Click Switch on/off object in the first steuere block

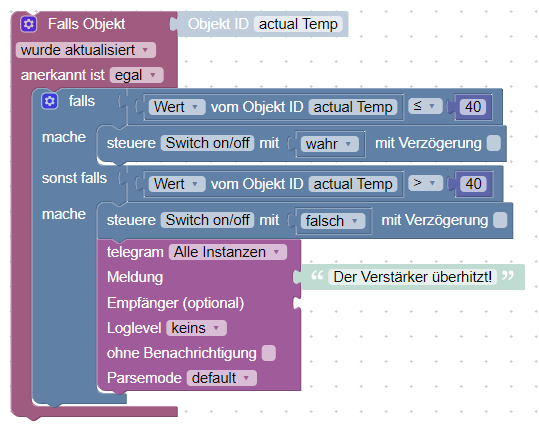pos(207,143)
